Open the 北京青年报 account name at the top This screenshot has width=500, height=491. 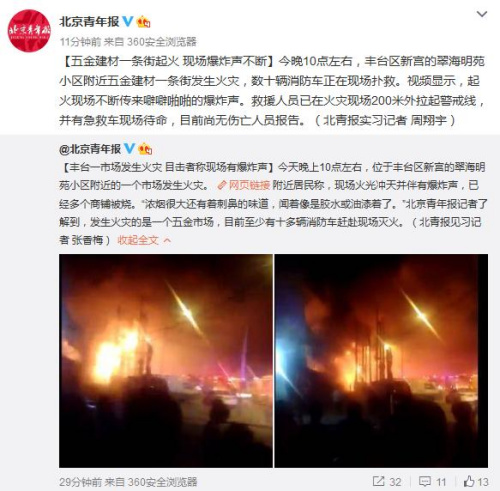click(x=89, y=22)
